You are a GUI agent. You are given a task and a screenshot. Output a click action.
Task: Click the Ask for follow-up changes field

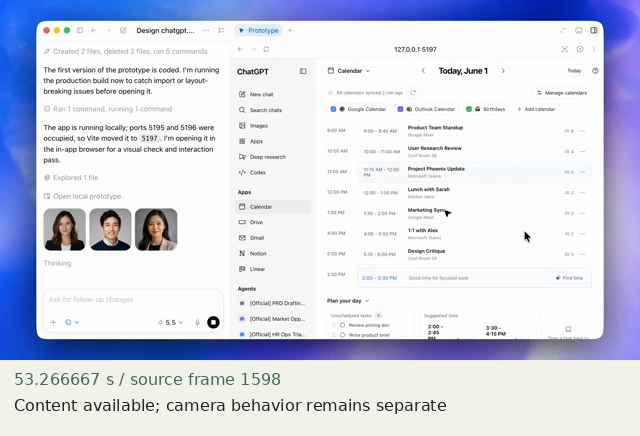[133, 300]
